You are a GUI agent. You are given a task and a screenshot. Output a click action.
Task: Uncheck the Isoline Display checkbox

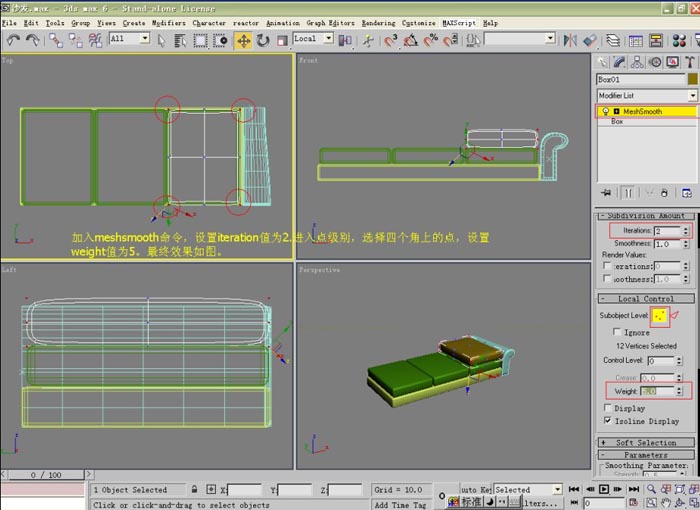(x=607, y=421)
